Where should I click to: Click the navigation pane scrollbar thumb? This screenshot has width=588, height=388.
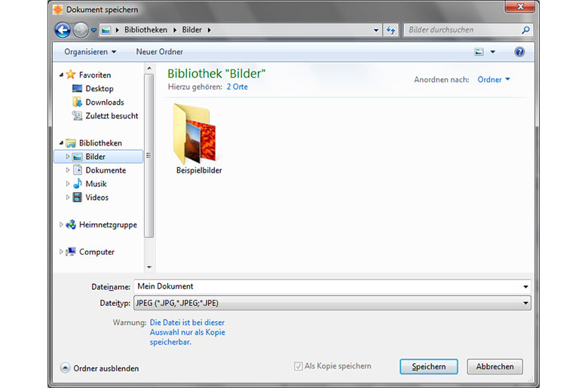tap(149, 155)
